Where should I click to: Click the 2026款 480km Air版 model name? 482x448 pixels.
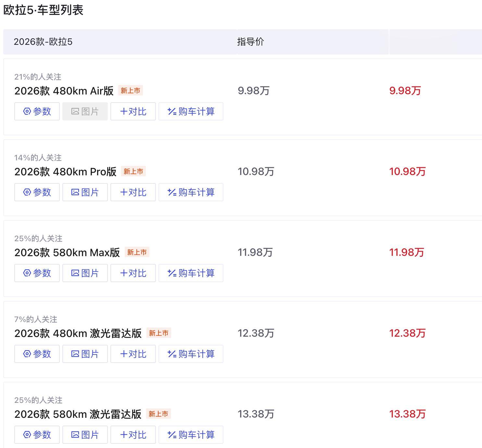pos(64,91)
